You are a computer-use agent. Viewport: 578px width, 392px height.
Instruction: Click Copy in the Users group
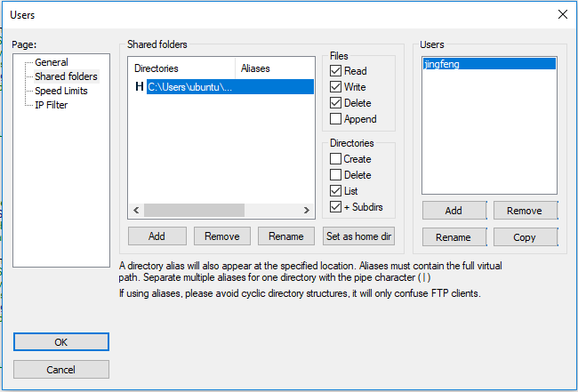tap(526, 237)
